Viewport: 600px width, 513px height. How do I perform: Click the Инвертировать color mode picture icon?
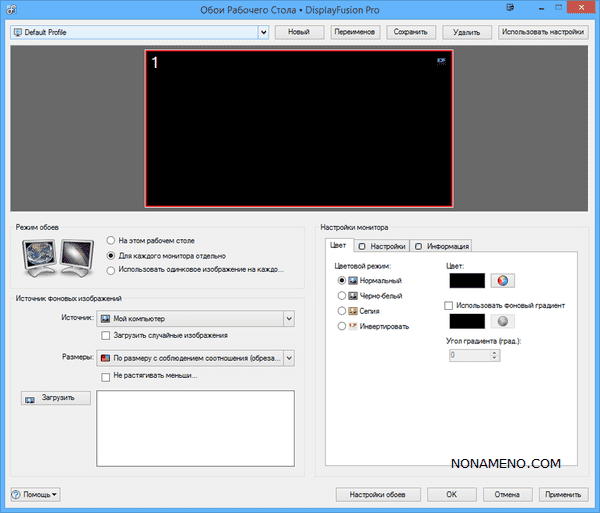coord(352,325)
